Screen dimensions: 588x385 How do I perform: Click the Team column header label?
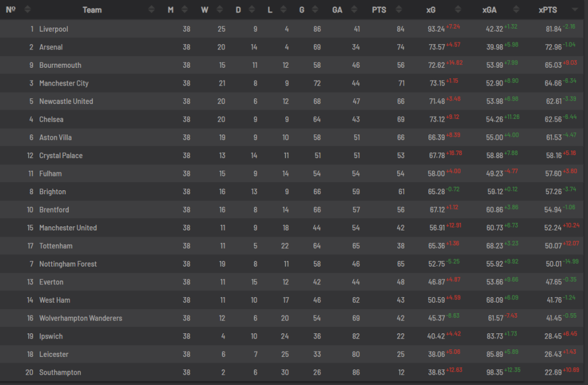[x=92, y=10]
